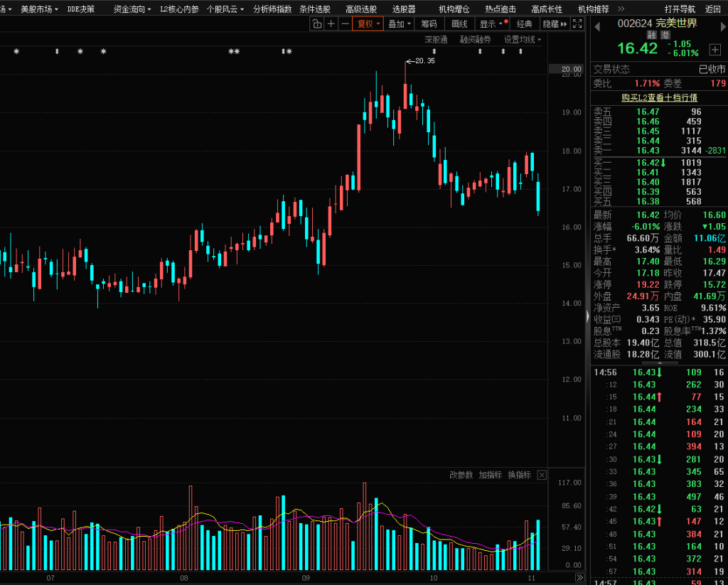The height and width of the screenshot is (585, 728).
Task: Toggle the 融 margin trading tag
Action: [x=651, y=35]
